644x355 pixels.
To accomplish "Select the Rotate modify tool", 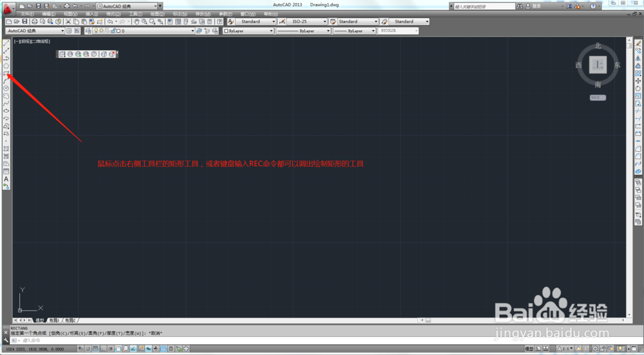I will [x=638, y=88].
